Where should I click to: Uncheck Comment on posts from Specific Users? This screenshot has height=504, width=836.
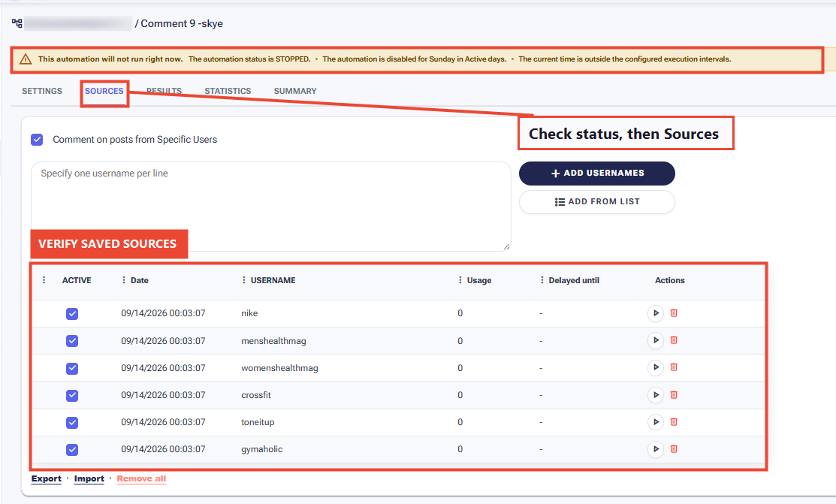click(37, 140)
